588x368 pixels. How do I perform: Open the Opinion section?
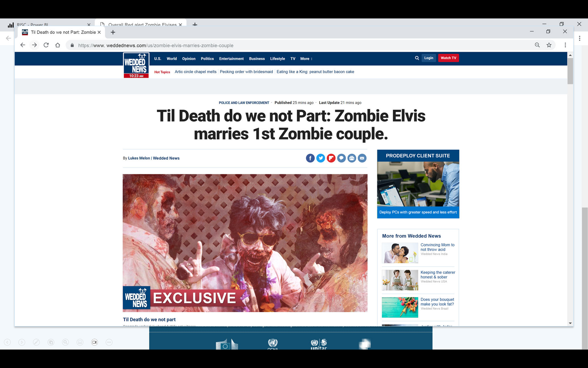(189, 59)
